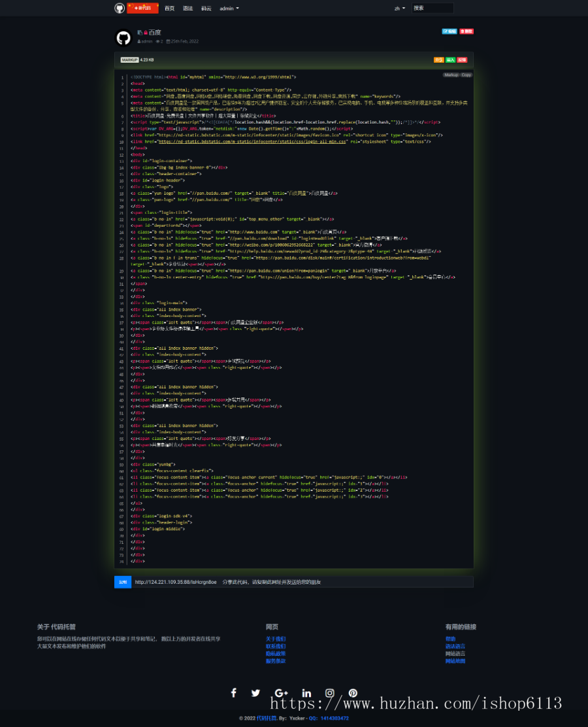The height and width of the screenshot is (727, 588).
Task: Click the red 删除 delete button
Action: coord(466,31)
